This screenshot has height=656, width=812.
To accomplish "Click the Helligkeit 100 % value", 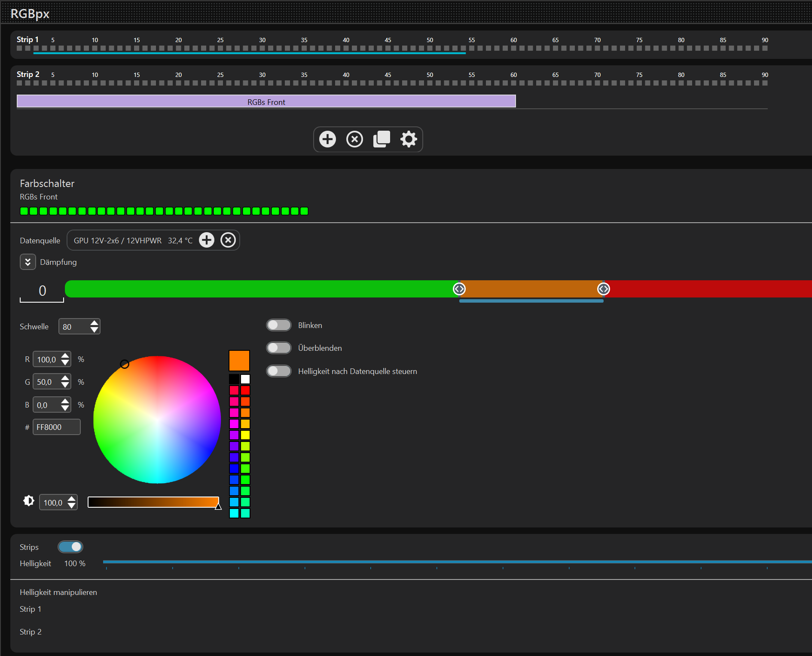I will (75, 564).
